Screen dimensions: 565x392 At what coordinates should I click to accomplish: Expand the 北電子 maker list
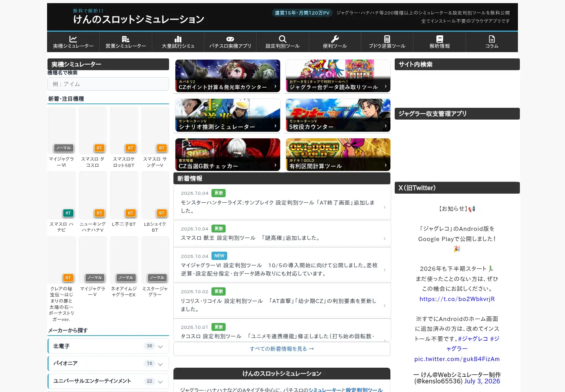108,346
